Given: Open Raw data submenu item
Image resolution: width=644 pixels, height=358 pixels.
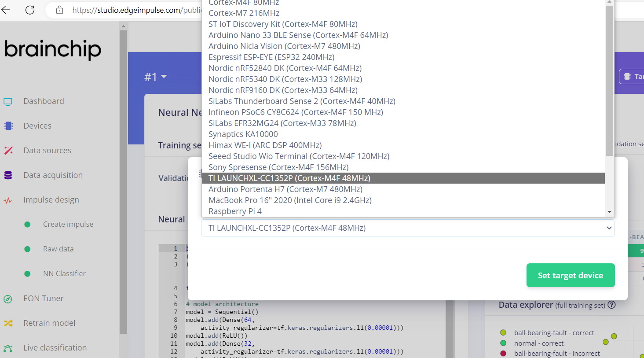Looking at the screenshot, I should [58, 249].
